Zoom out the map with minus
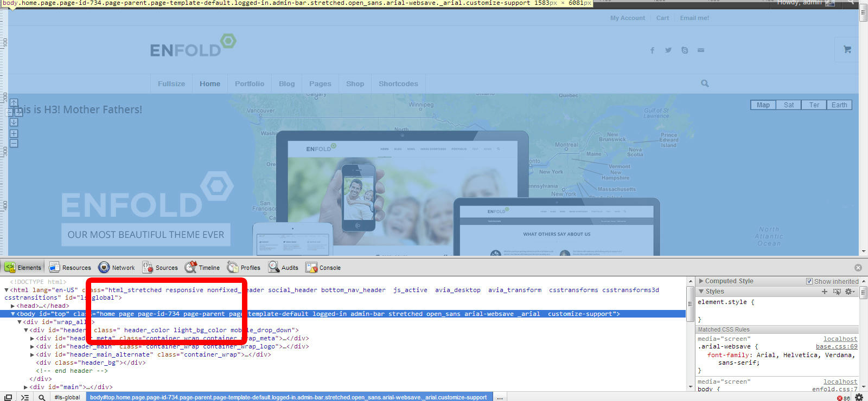Viewport: 868px width, 401px height. 14,144
